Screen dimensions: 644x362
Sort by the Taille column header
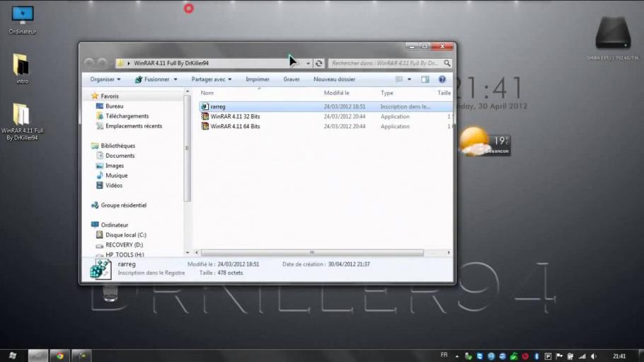point(444,93)
